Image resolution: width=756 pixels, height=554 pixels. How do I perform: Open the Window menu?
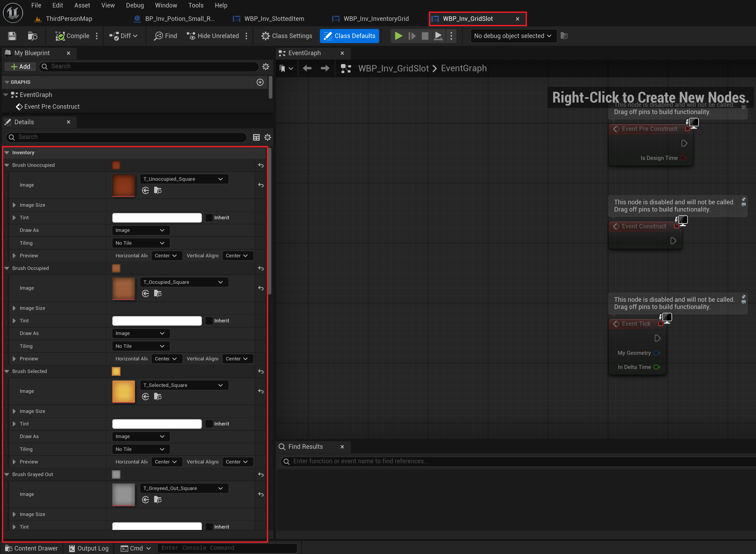click(x=166, y=5)
